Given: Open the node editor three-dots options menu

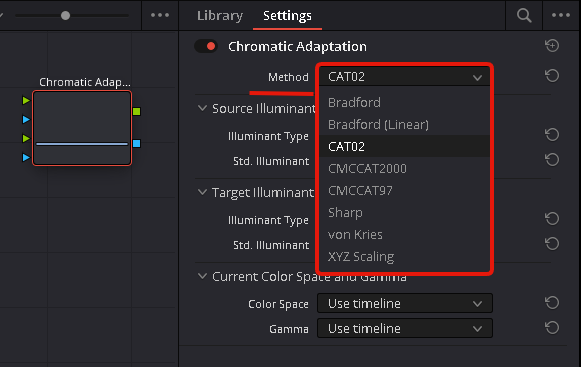Looking at the screenshot, I should (x=160, y=15).
